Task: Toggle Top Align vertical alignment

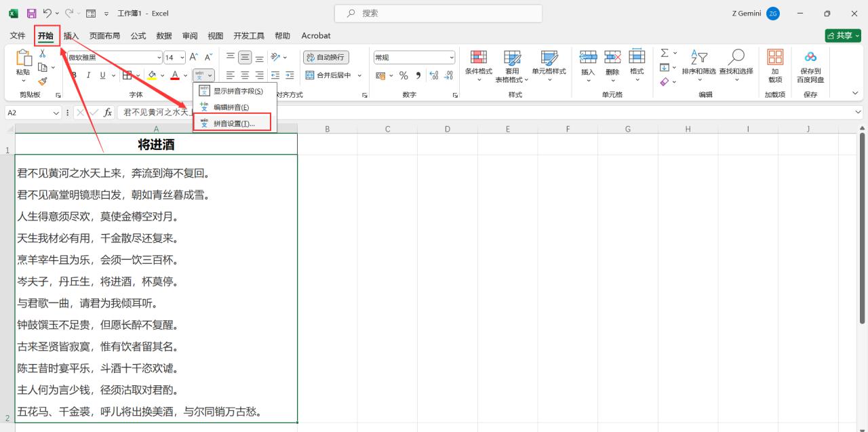Action: (x=231, y=58)
